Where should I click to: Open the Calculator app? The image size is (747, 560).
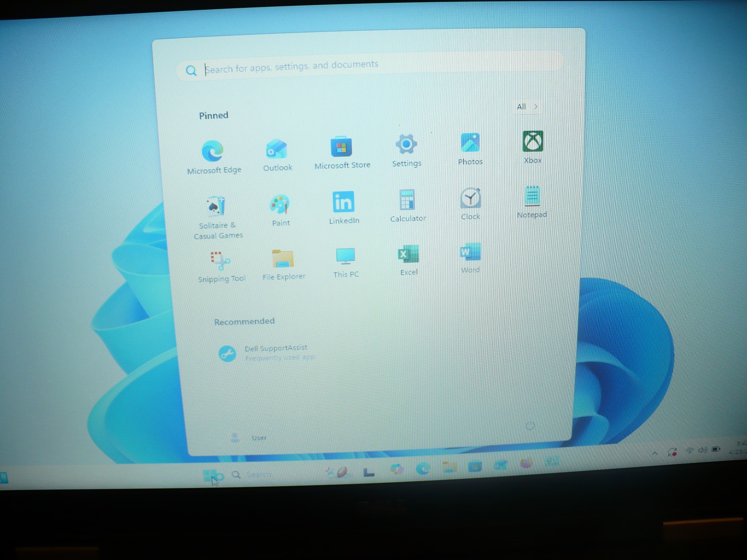(408, 205)
